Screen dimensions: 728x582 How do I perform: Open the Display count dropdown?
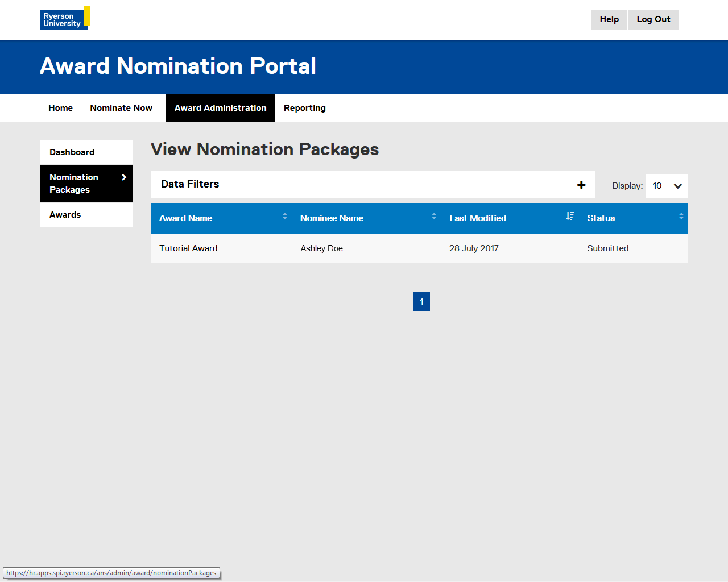667,186
